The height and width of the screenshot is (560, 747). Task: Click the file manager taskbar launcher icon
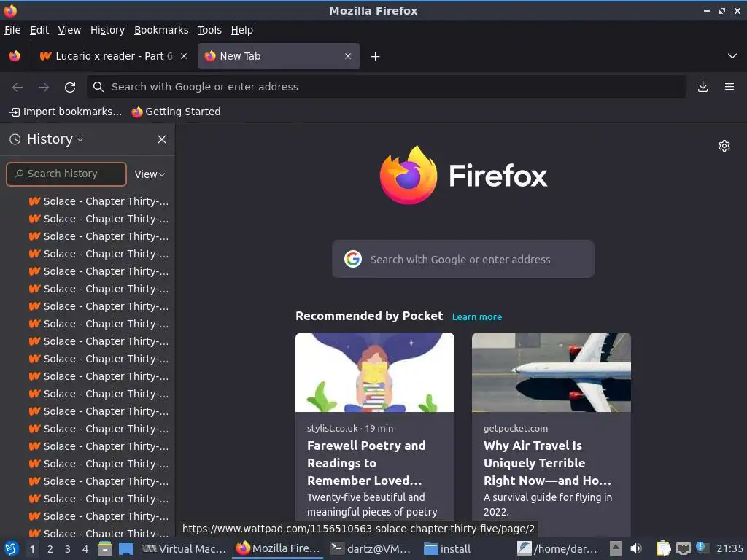coord(105,548)
